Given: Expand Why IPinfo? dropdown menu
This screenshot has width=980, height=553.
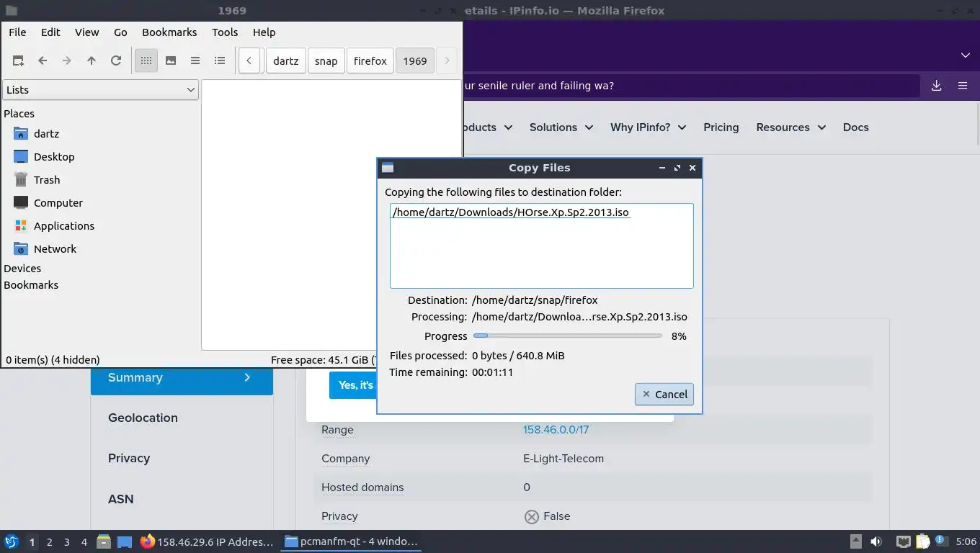Looking at the screenshot, I should click(648, 127).
